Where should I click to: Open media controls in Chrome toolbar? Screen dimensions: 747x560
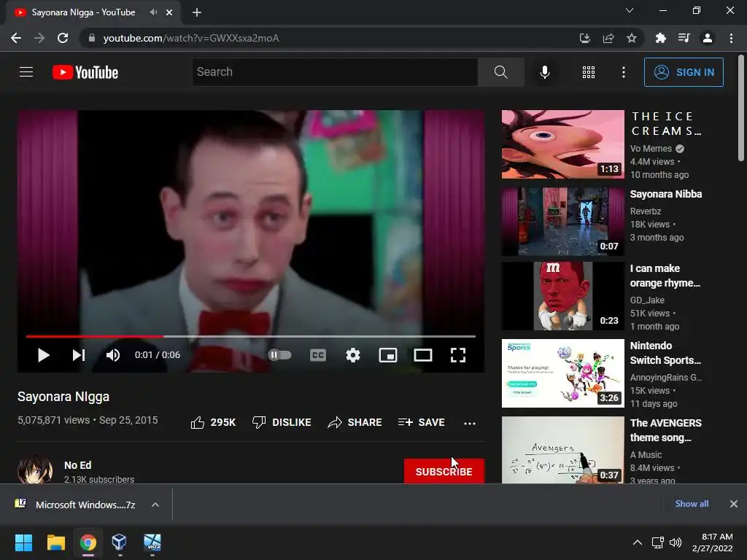[x=684, y=38]
